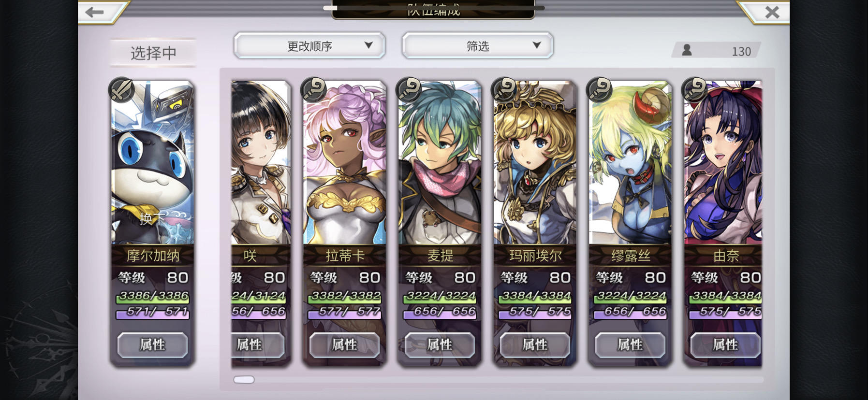868x400 pixels.
Task: Click sword class icon on 摩尔加纳 card
Action: [x=121, y=90]
